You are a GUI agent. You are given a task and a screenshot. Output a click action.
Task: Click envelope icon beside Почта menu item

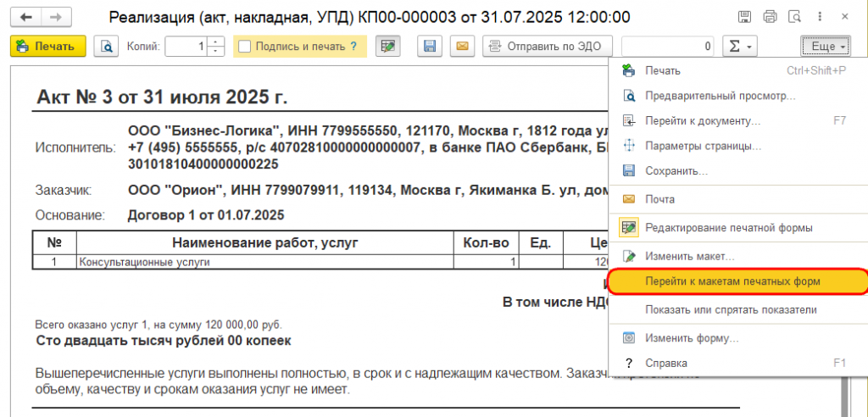(x=629, y=199)
